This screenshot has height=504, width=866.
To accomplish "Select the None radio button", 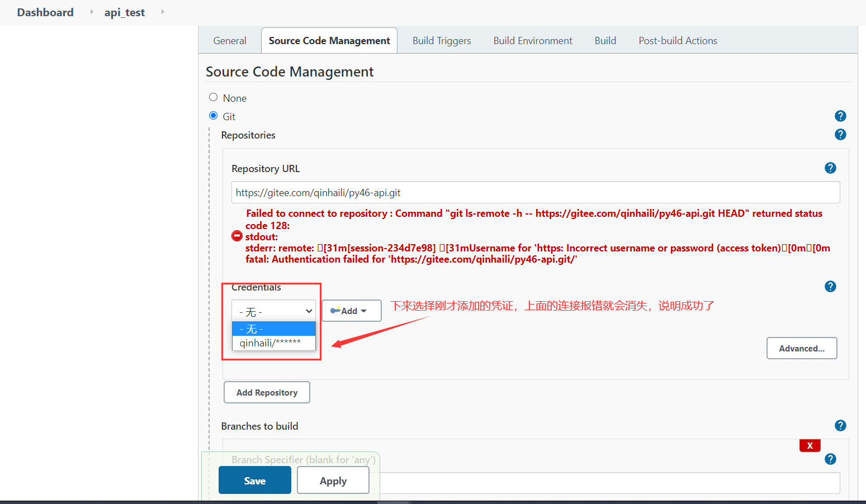I will pyautogui.click(x=213, y=97).
